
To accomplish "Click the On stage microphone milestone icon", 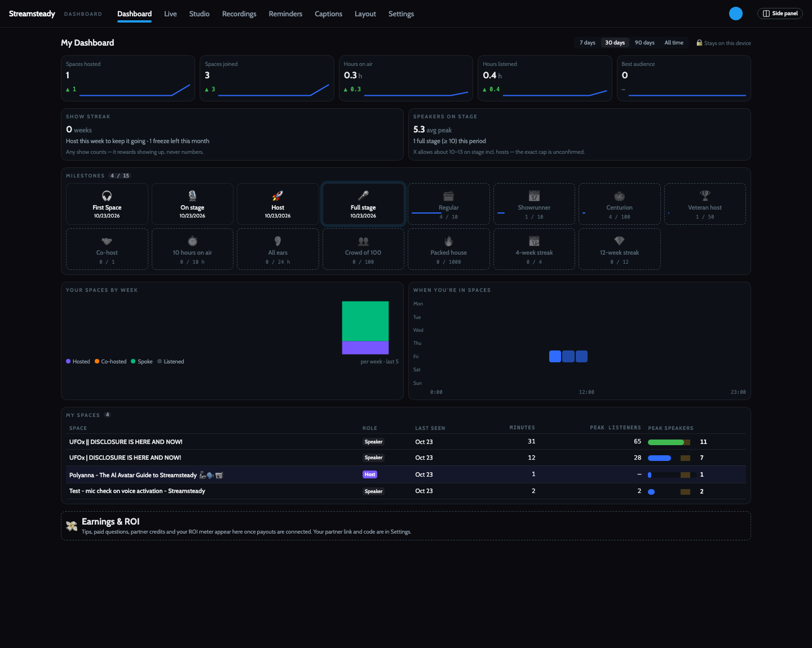I will coord(192,196).
